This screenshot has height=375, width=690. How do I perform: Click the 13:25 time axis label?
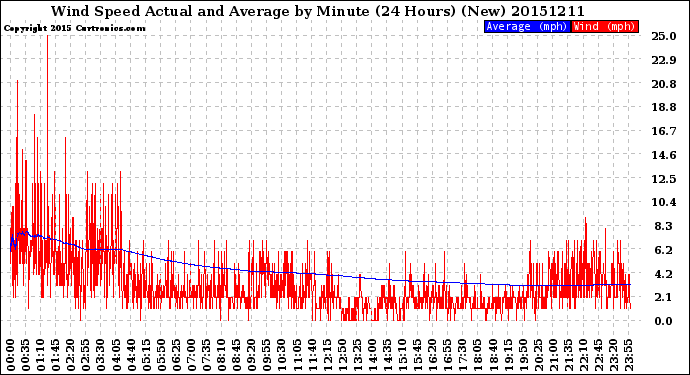click(357, 355)
